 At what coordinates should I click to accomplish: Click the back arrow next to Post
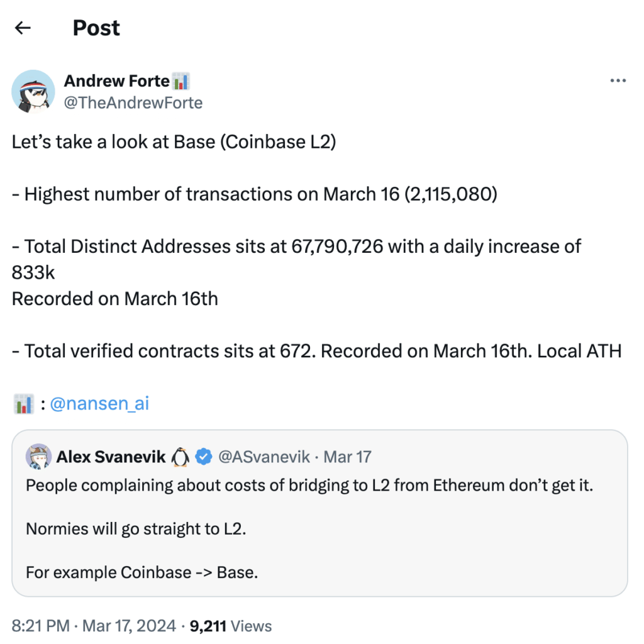point(23,28)
